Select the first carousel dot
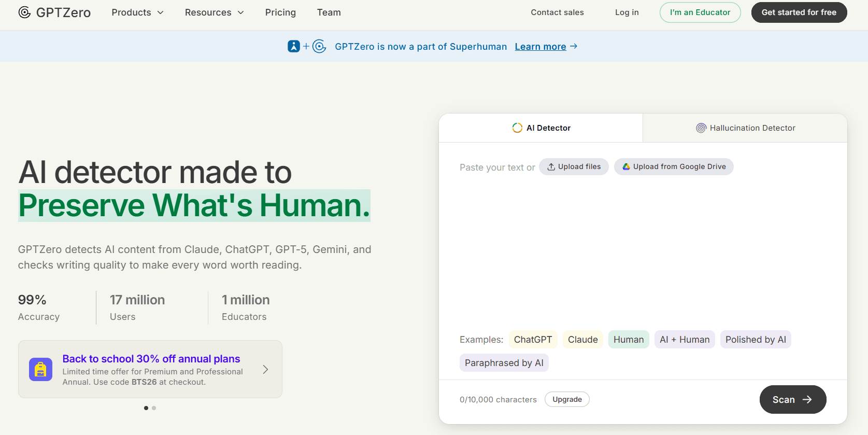Viewport: 868px width, 435px height. [146, 408]
